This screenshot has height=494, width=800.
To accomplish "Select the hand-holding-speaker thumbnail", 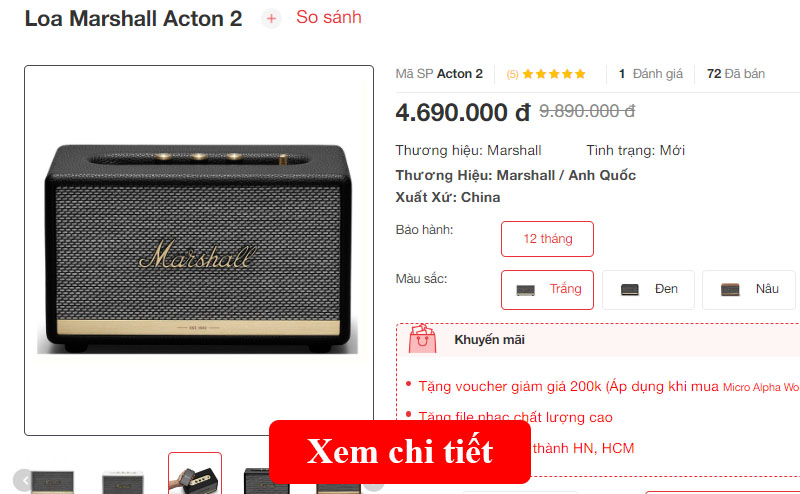I will click(x=195, y=475).
